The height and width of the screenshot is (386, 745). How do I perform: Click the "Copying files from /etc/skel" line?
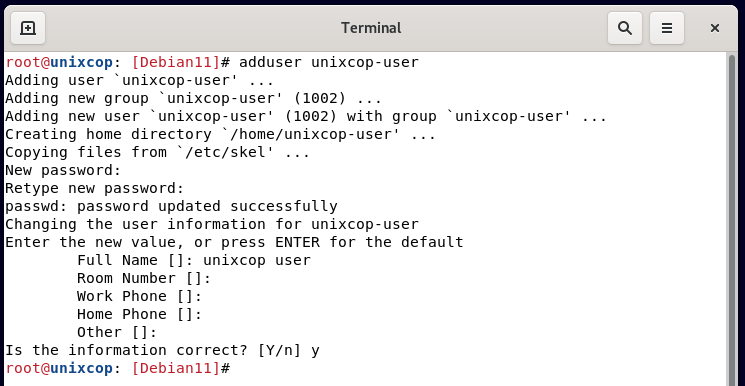(157, 153)
